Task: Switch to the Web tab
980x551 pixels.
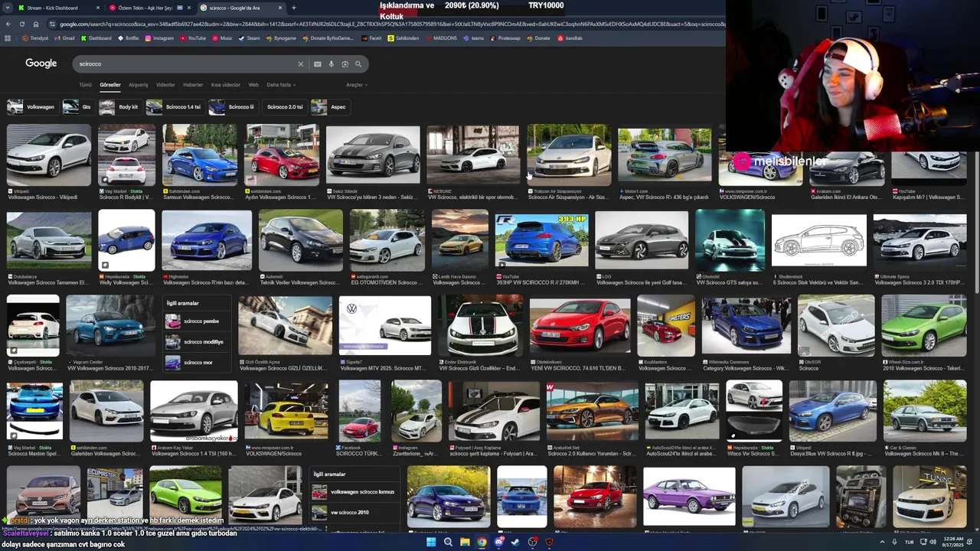Action: [x=253, y=85]
